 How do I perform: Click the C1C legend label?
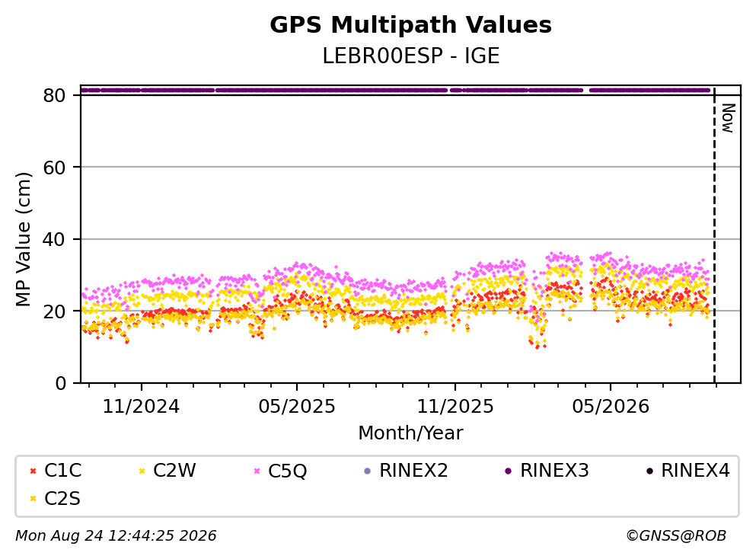[62, 471]
